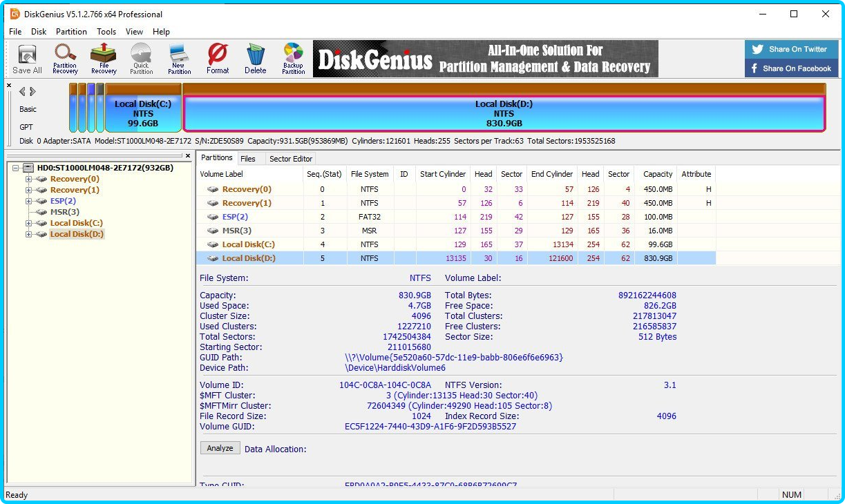Select HD0:ST1000LM048 disk in tree
The height and width of the screenshot is (504, 845).
105,168
